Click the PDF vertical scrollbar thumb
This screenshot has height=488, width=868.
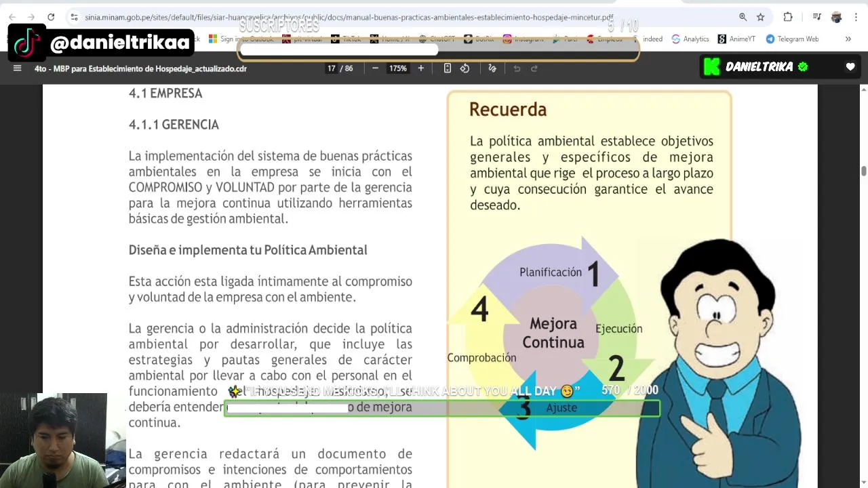click(863, 171)
